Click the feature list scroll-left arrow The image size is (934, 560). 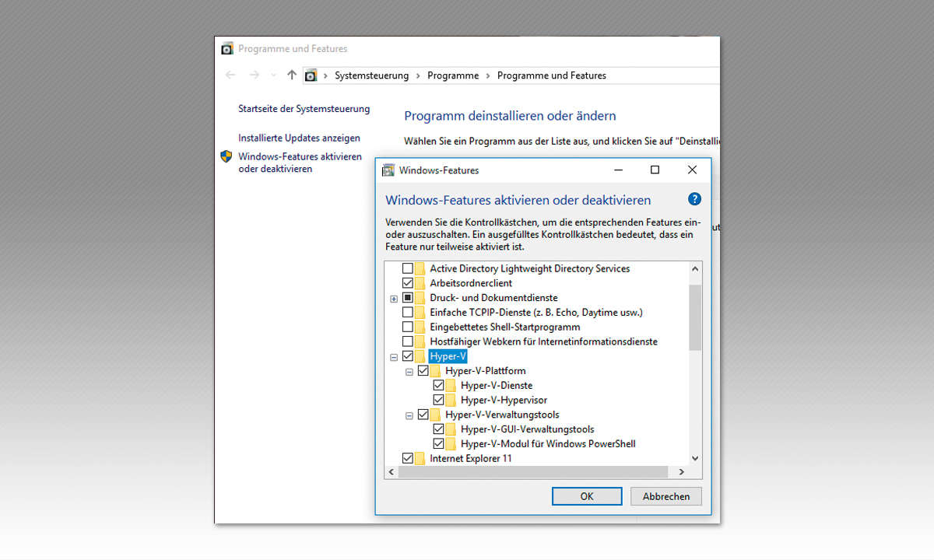click(x=391, y=471)
